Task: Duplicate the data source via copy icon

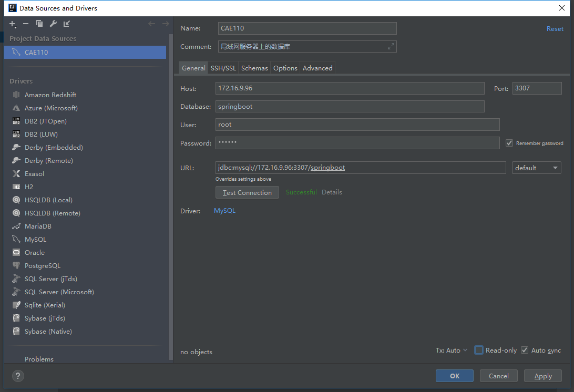Action: pyautogui.click(x=39, y=24)
